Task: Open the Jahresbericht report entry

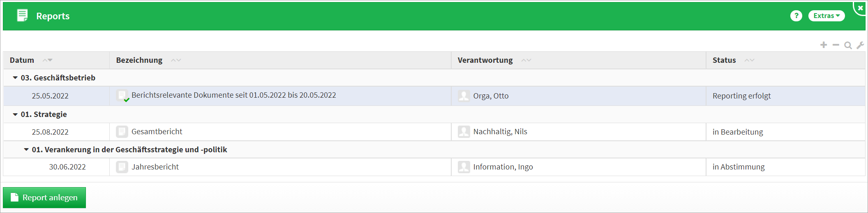Action: (155, 167)
